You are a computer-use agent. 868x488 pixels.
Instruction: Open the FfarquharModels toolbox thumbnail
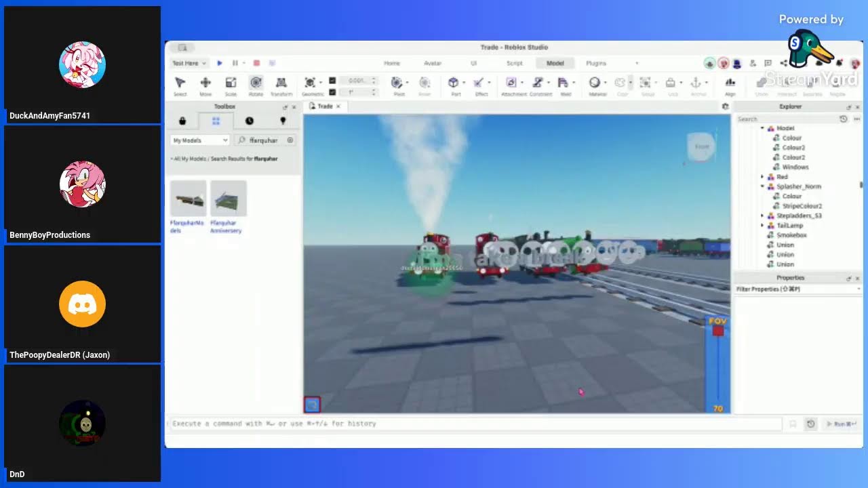(188, 199)
